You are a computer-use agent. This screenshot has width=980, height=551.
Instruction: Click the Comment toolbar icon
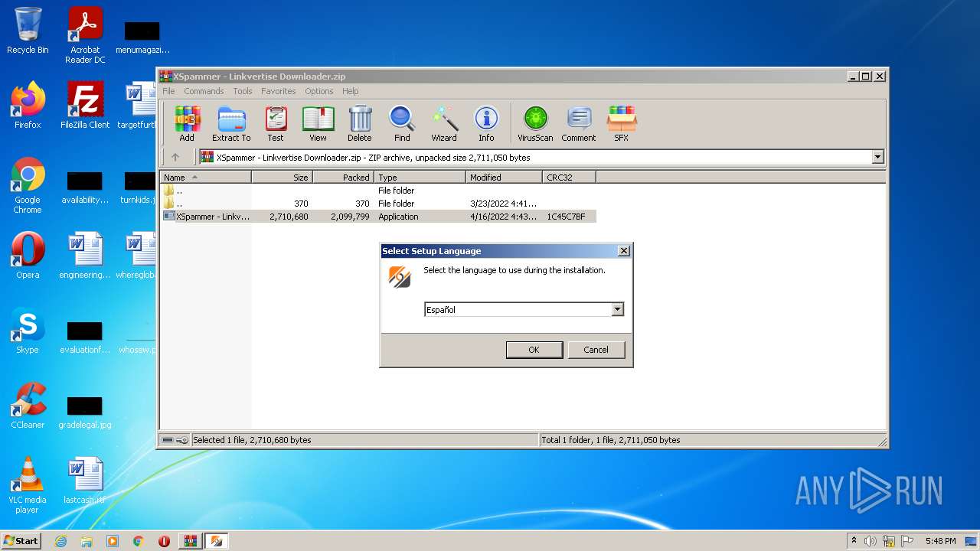tap(579, 124)
